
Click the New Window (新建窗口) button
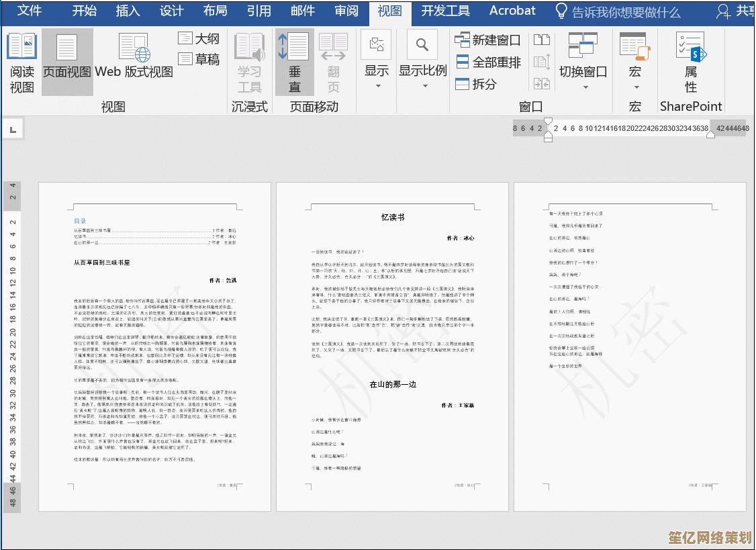click(487, 40)
